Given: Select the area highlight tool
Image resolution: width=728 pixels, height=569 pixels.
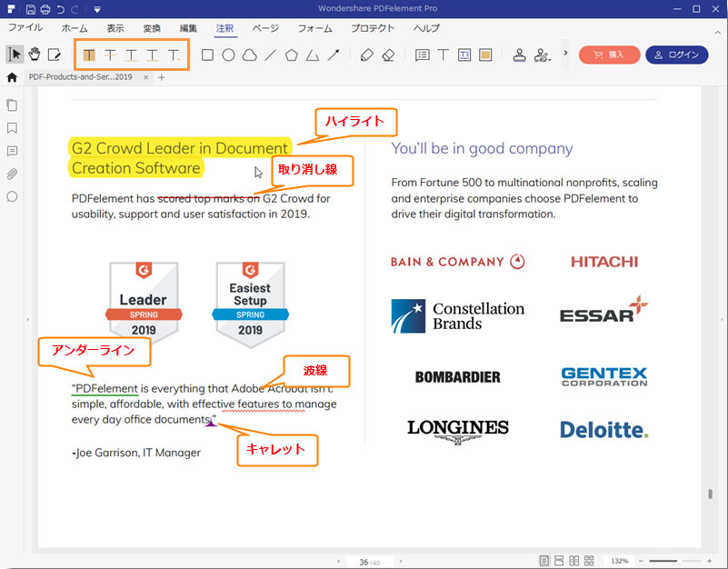Looking at the screenshot, I should (x=485, y=55).
